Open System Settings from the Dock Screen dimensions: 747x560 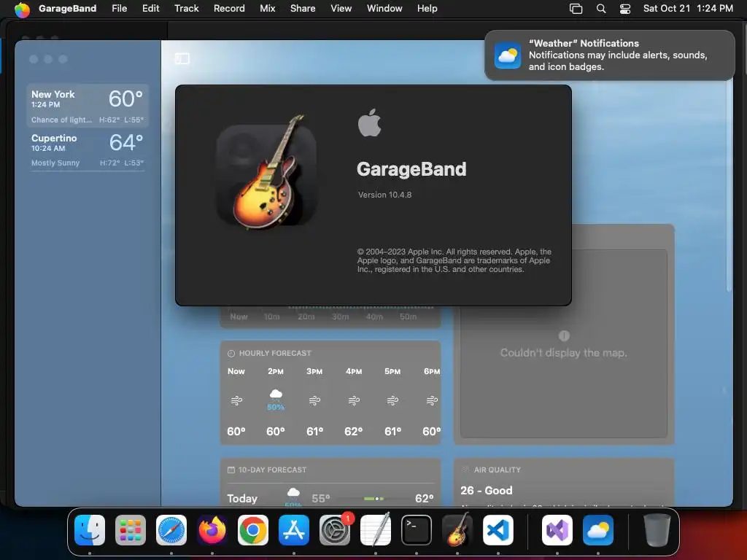[334, 530]
